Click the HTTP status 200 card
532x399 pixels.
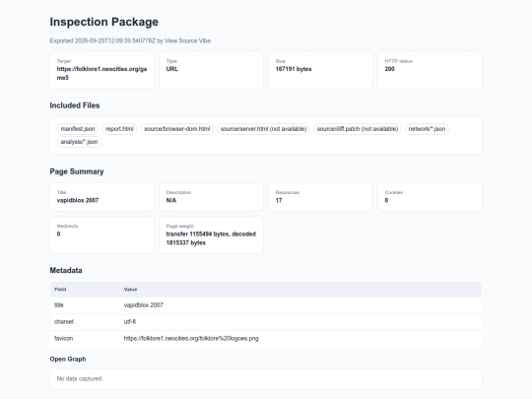430,70
